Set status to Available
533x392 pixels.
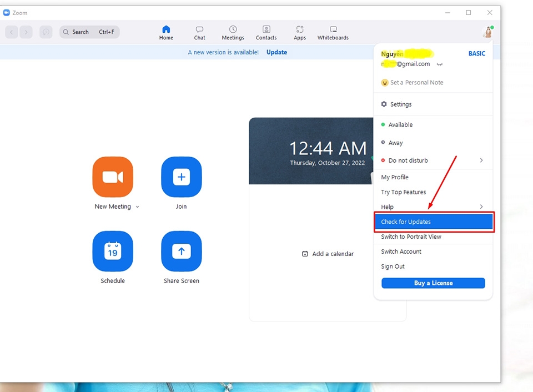433,125
